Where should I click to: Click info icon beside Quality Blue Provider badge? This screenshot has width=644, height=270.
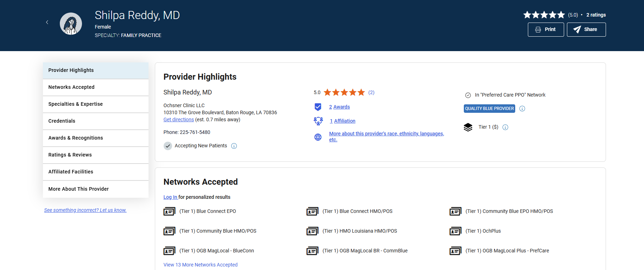pos(522,109)
